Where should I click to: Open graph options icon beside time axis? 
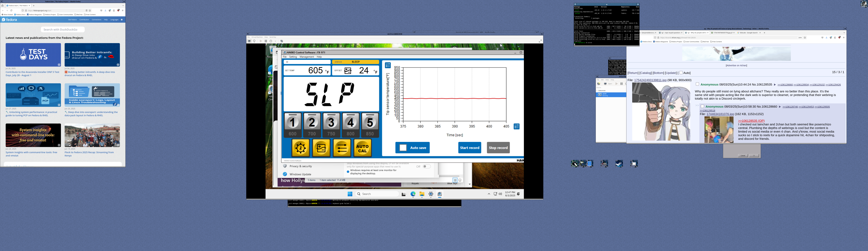(517, 127)
